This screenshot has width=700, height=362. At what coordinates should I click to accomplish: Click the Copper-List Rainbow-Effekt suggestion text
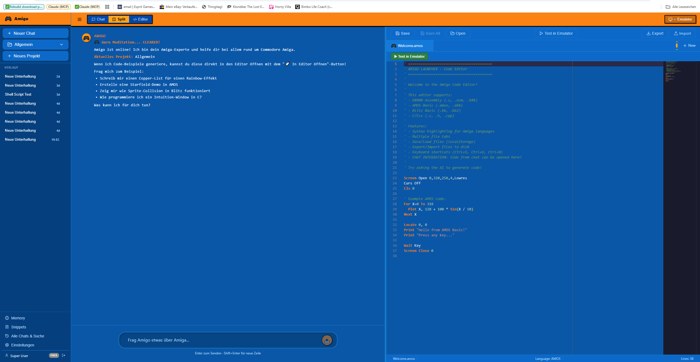[158, 78]
